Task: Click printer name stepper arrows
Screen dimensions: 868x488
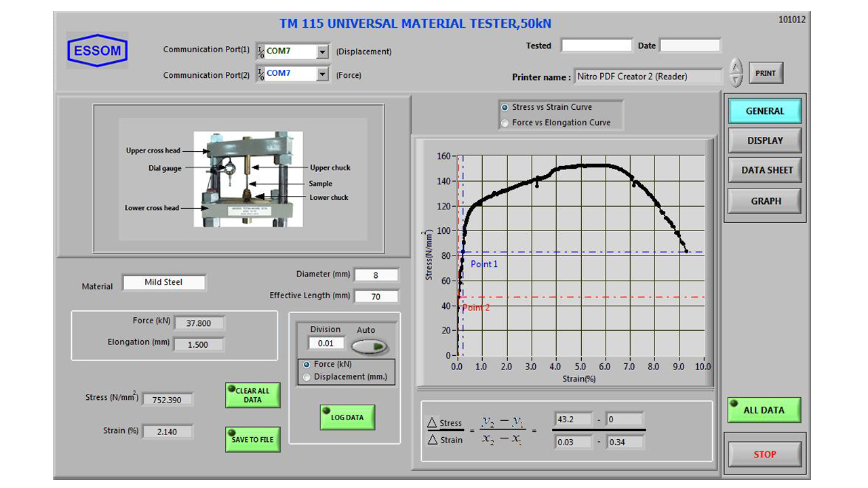Action: click(x=736, y=72)
